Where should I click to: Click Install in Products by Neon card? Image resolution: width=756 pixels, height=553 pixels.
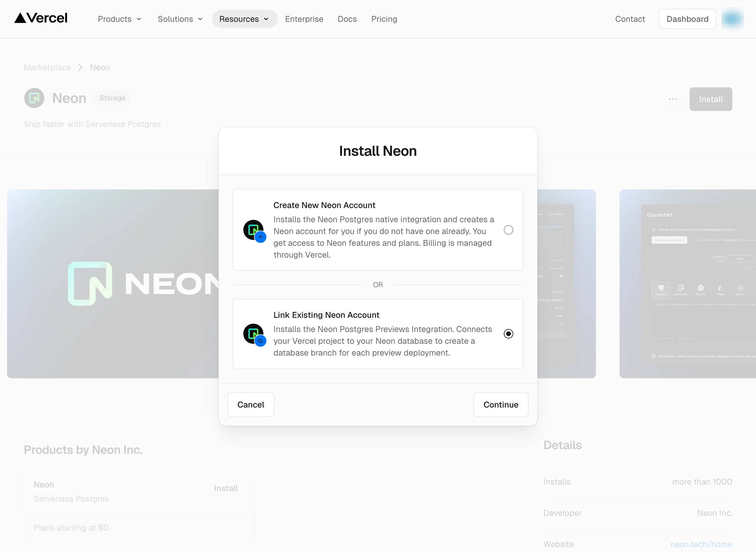(226, 488)
